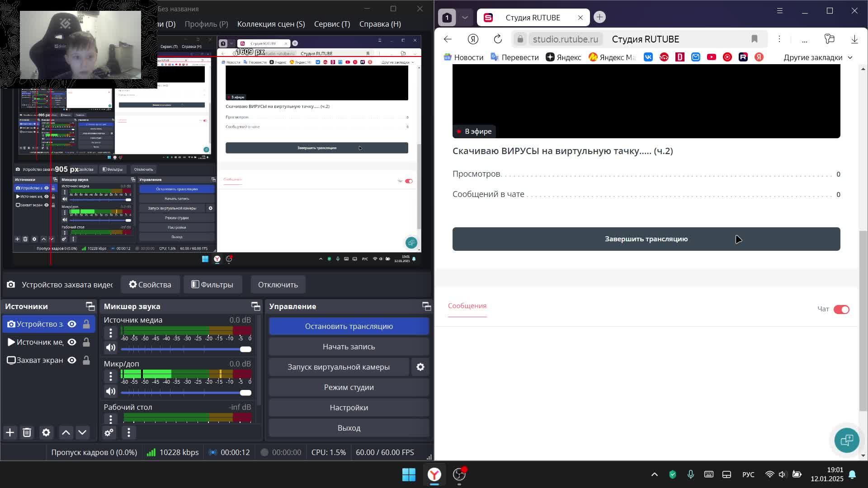Delete selected source with trash icon
This screenshot has width=868, height=488.
(27, 432)
